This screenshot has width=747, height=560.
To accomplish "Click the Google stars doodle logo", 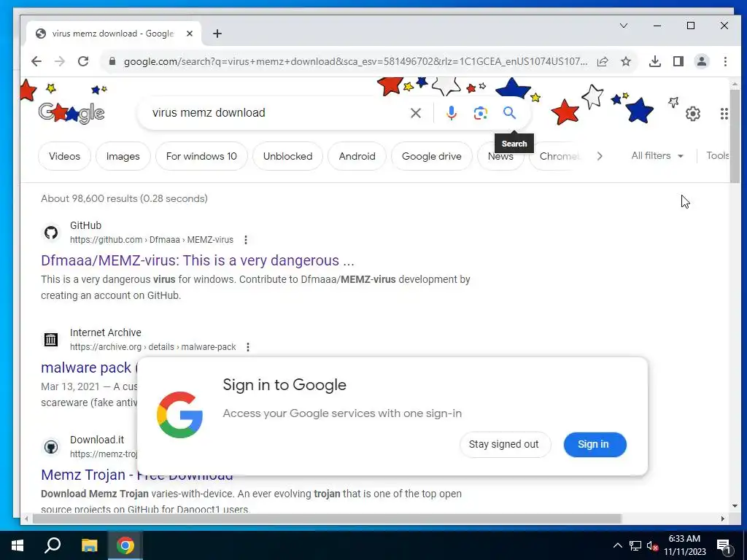I will [x=71, y=112].
